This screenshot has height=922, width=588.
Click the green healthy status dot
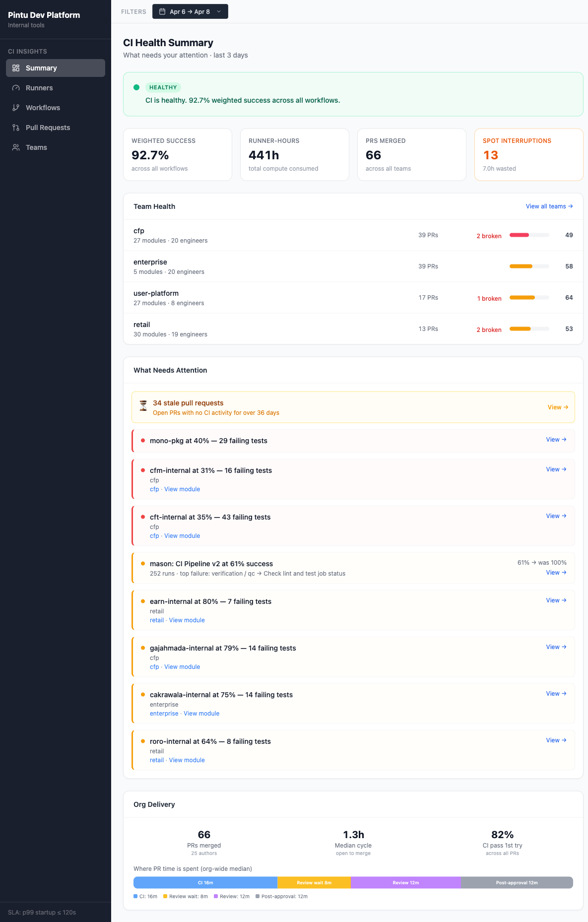coord(136,87)
